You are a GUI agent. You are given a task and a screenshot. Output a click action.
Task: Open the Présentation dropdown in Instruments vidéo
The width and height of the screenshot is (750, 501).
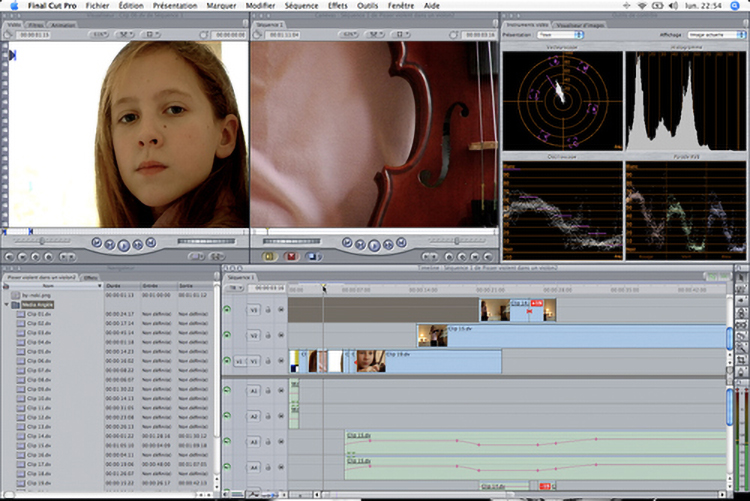pos(561,35)
